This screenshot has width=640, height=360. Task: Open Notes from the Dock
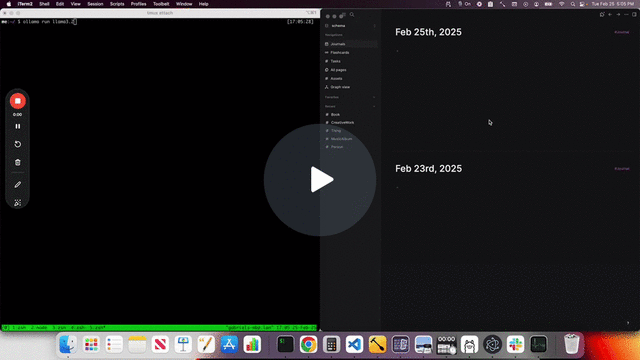point(137,344)
